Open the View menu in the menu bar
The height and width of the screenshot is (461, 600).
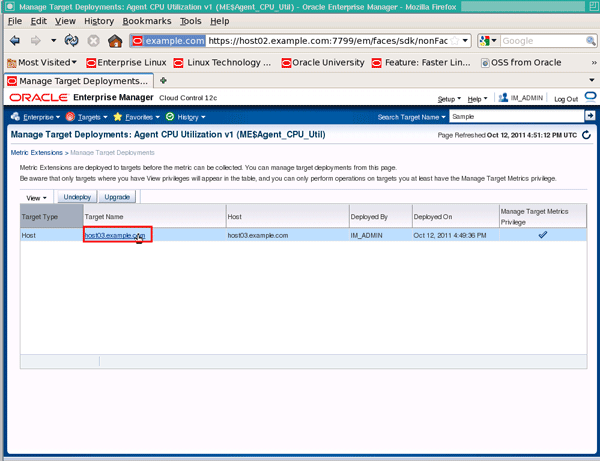point(65,21)
